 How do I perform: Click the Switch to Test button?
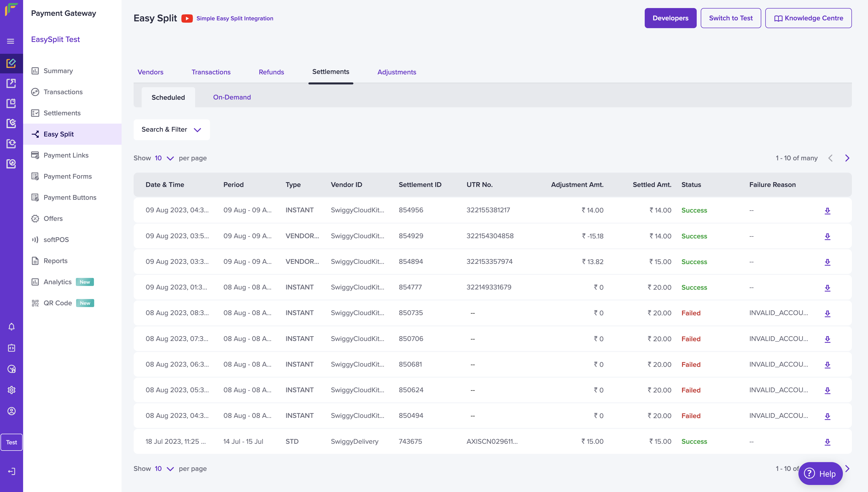pyautogui.click(x=731, y=18)
